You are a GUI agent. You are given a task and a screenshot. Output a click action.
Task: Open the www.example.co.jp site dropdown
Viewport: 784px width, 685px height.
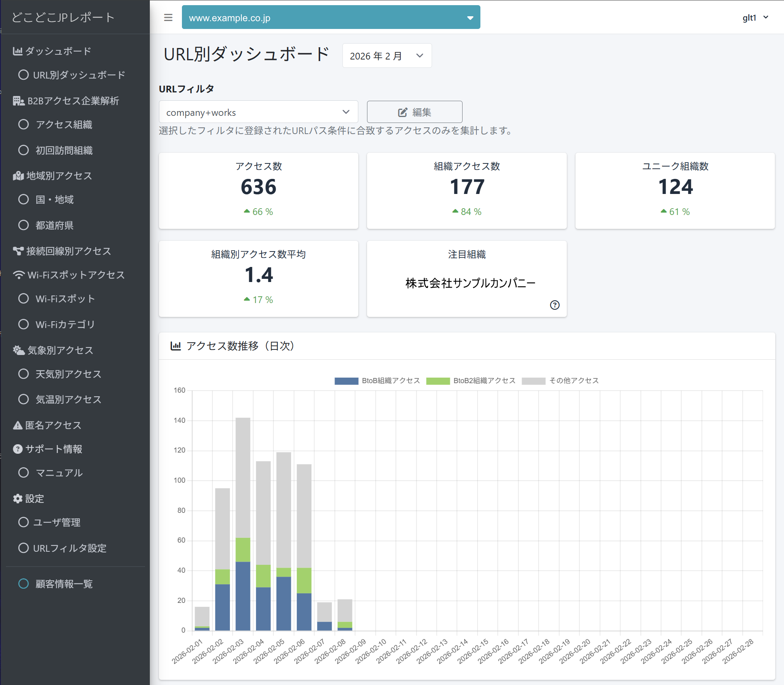coord(331,17)
